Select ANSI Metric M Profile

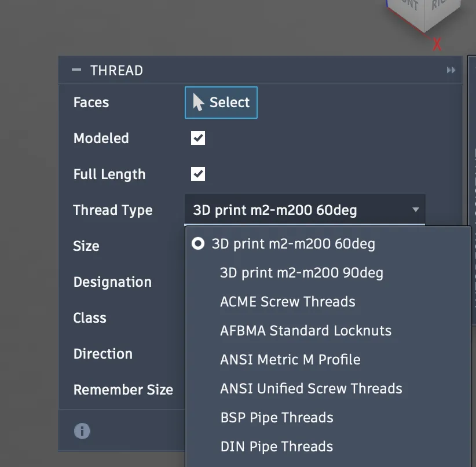[328, 359]
